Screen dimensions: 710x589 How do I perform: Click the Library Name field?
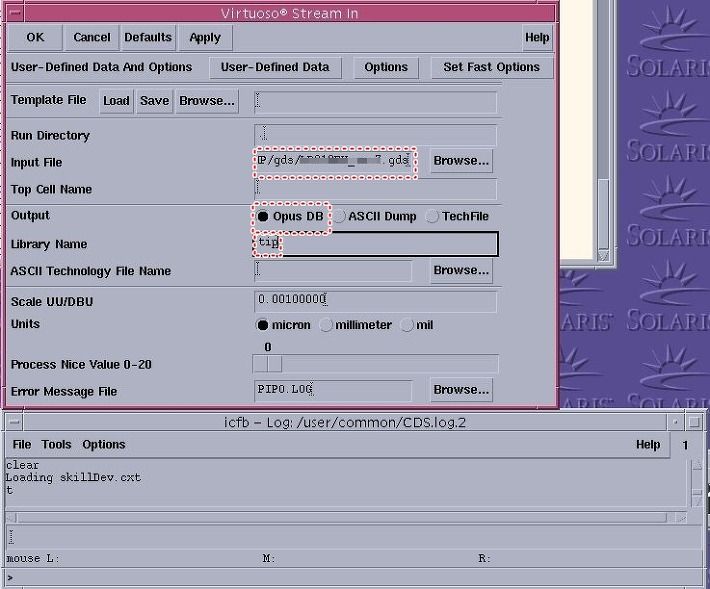click(375, 244)
